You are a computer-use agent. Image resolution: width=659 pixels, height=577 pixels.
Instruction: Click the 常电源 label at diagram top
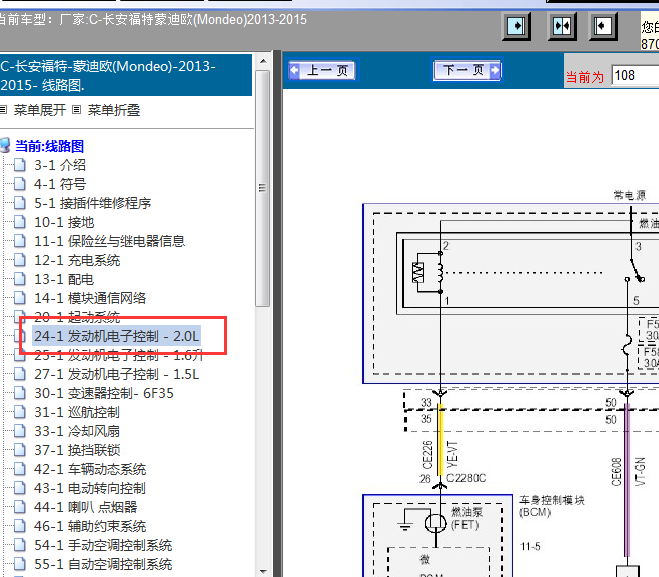[630, 195]
